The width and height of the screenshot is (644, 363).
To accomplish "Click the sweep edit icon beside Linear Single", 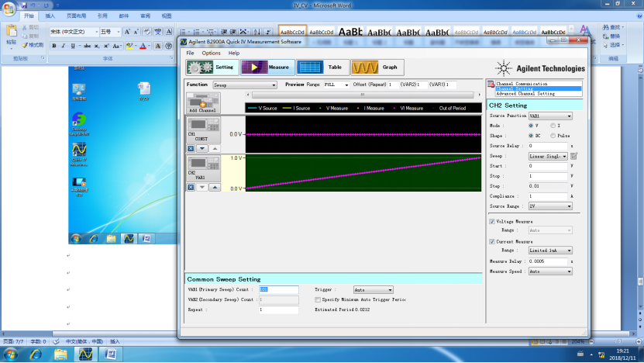I will tap(573, 156).
